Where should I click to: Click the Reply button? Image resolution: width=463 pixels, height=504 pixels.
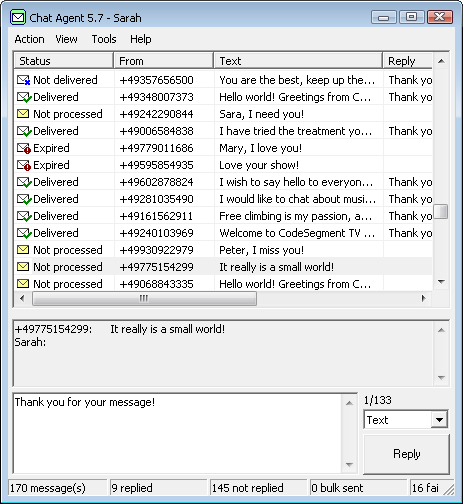click(406, 454)
